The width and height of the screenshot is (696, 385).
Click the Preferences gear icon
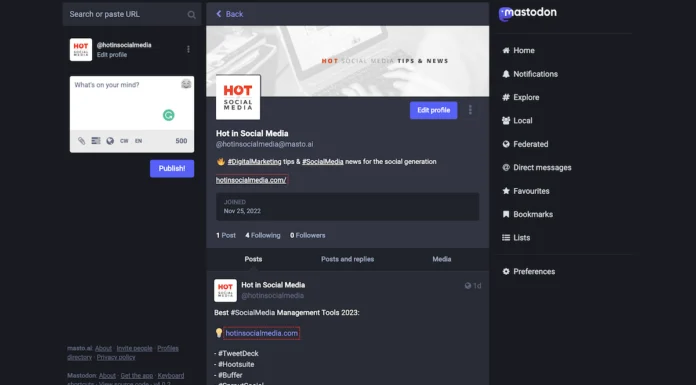coord(506,271)
